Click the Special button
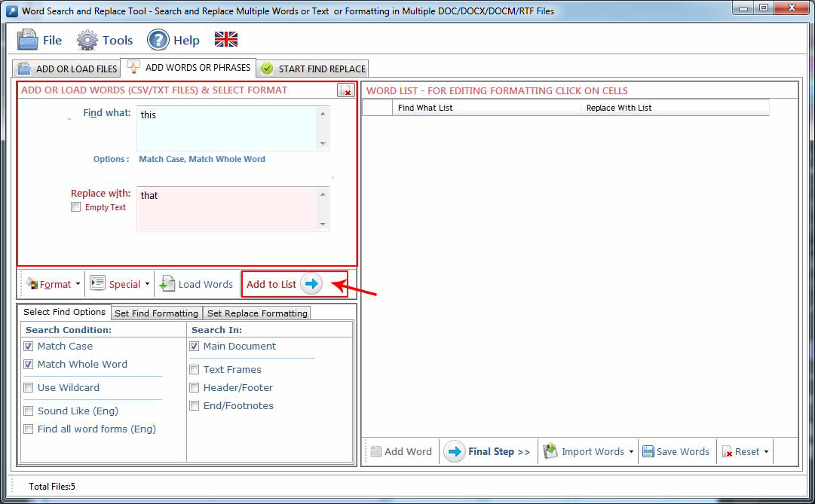815x504 pixels. coord(115,284)
